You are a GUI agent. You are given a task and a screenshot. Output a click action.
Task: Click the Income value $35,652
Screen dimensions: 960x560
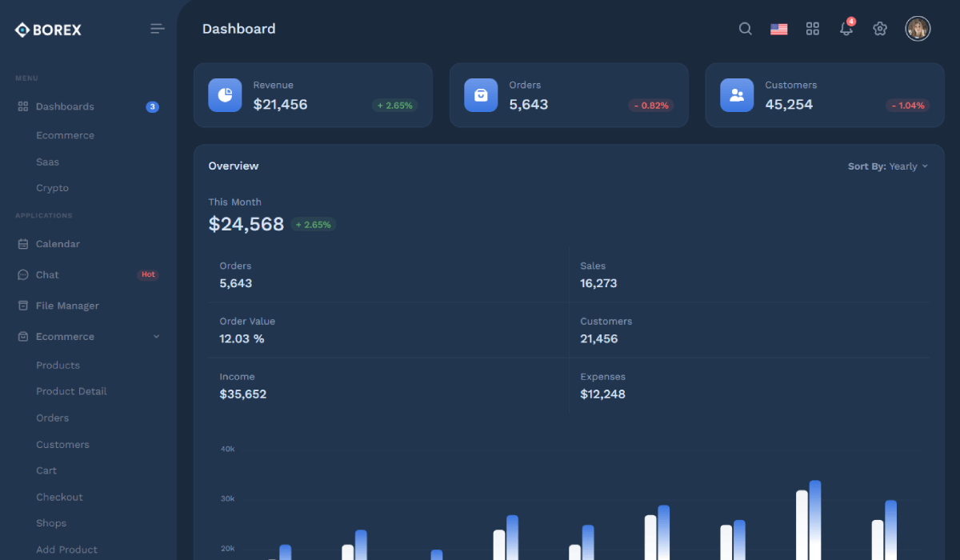pos(243,394)
